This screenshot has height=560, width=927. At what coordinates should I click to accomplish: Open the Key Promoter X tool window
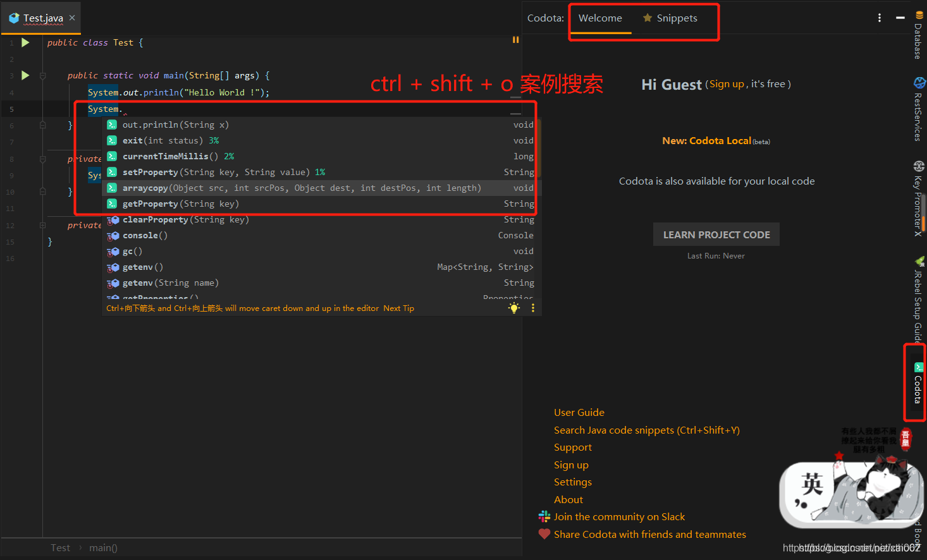tap(919, 198)
